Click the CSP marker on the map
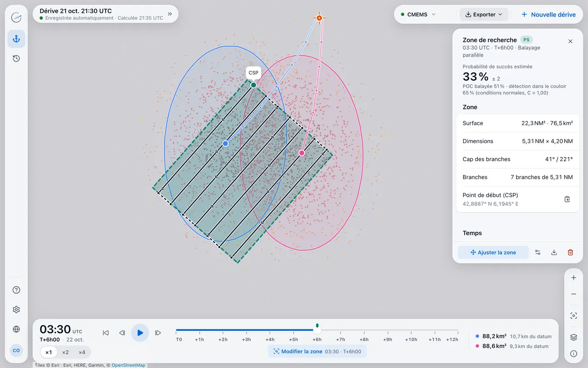Screen dimensions: 588x368 [x=254, y=85]
